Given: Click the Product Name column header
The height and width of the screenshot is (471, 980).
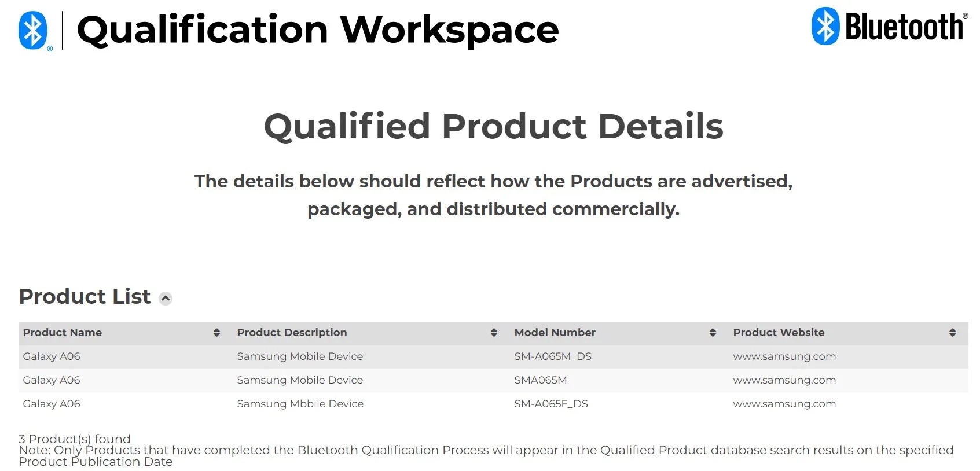Looking at the screenshot, I should pyautogui.click(x=63, y=333).
